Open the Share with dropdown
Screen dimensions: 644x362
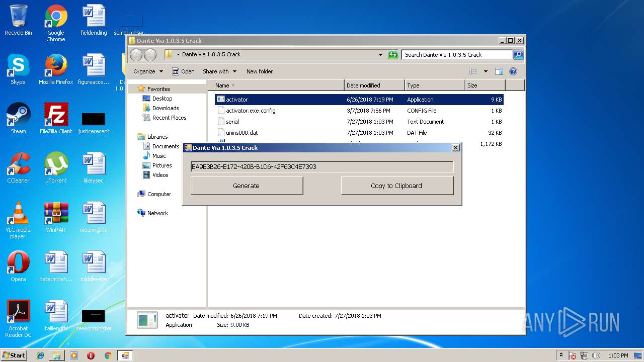[219, 71]
